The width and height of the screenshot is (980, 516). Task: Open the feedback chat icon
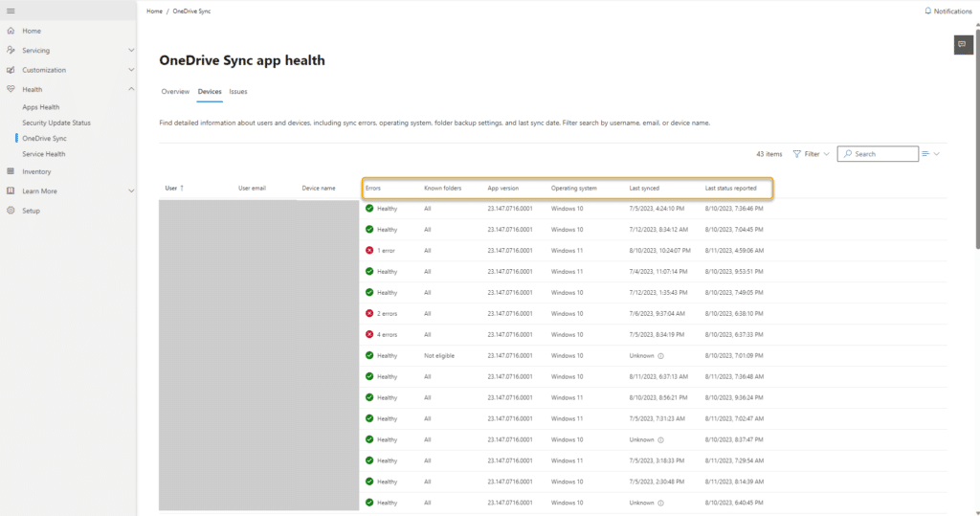pyautogui.click(x=963, y=44)
